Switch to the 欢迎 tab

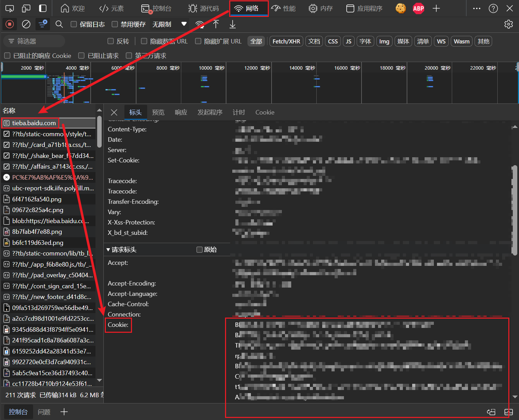tap(72, 8)
